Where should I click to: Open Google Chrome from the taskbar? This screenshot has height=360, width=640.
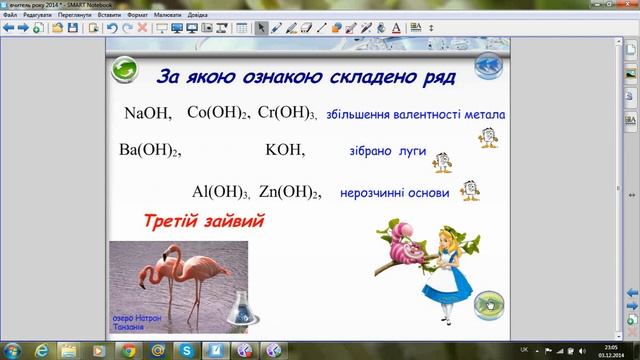tap(129, 351)
